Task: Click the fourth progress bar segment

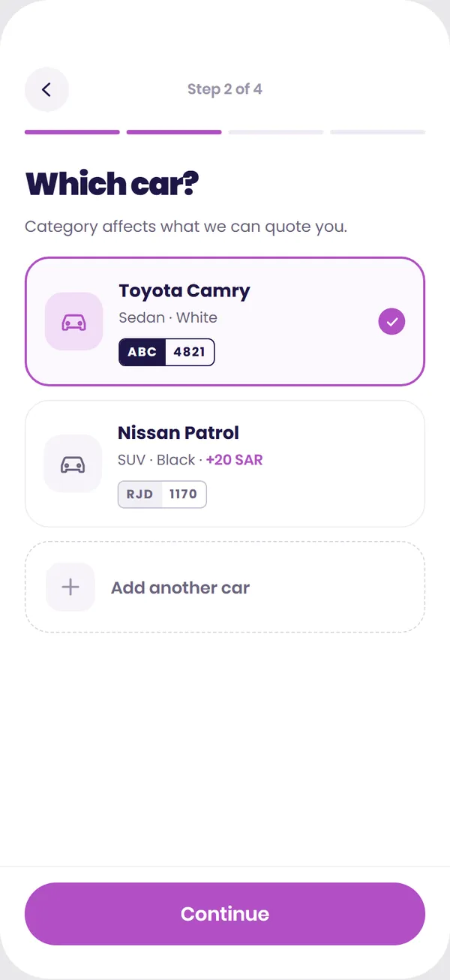Action: pyautogui.click(x=378, y=132)
